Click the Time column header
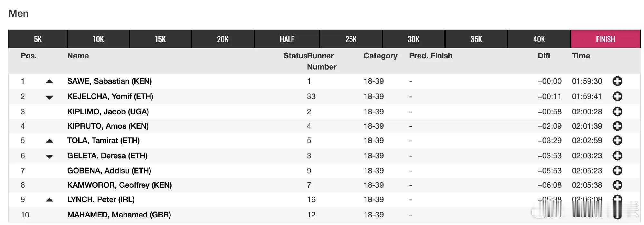 coord(581,56)
